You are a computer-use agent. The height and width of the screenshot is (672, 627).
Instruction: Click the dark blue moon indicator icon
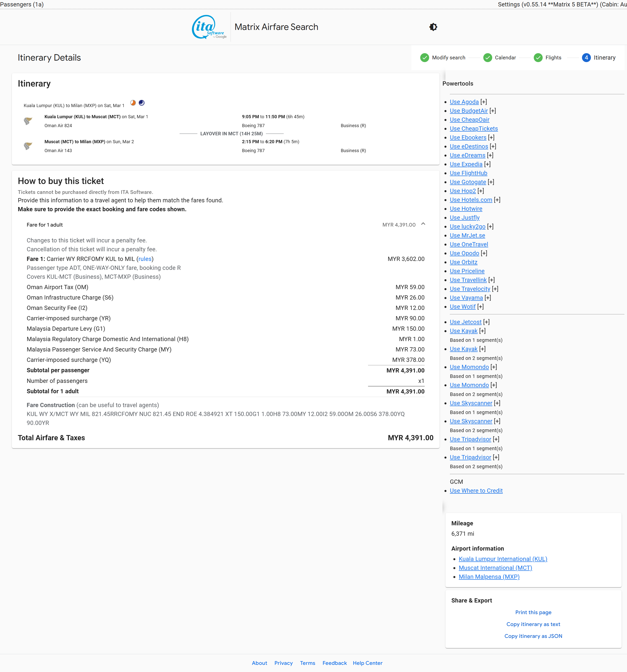click(142, 103)
